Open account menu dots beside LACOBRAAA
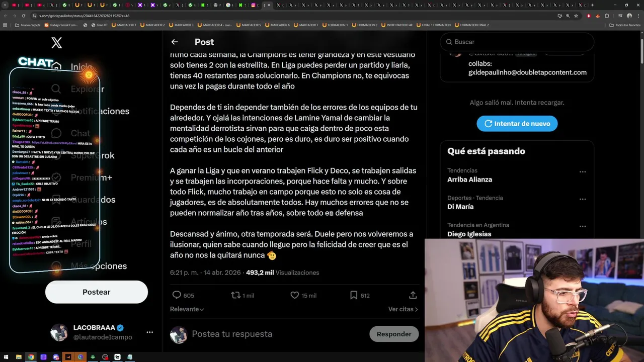644x362 pixels. pos(149,332)
